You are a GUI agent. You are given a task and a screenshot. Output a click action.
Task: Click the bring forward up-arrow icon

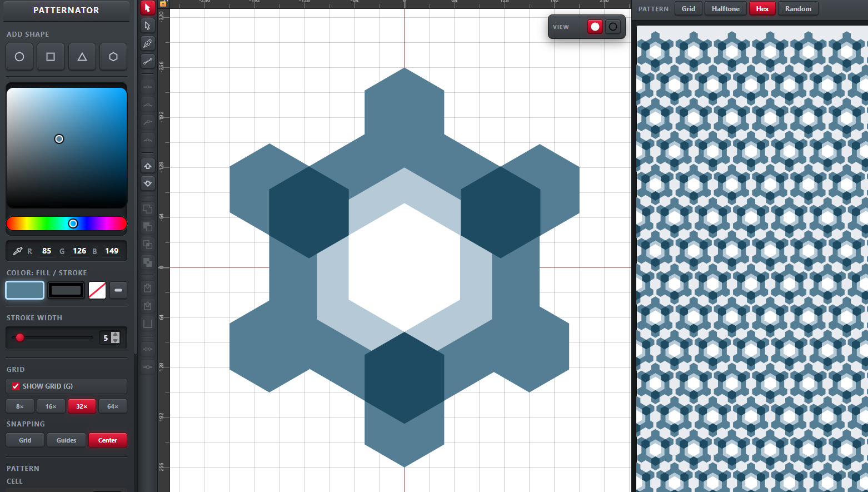point(147,166)
